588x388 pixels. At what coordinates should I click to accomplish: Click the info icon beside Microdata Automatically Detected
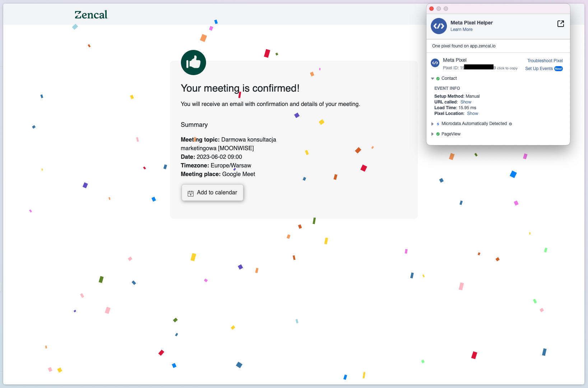tap(510, 124)
